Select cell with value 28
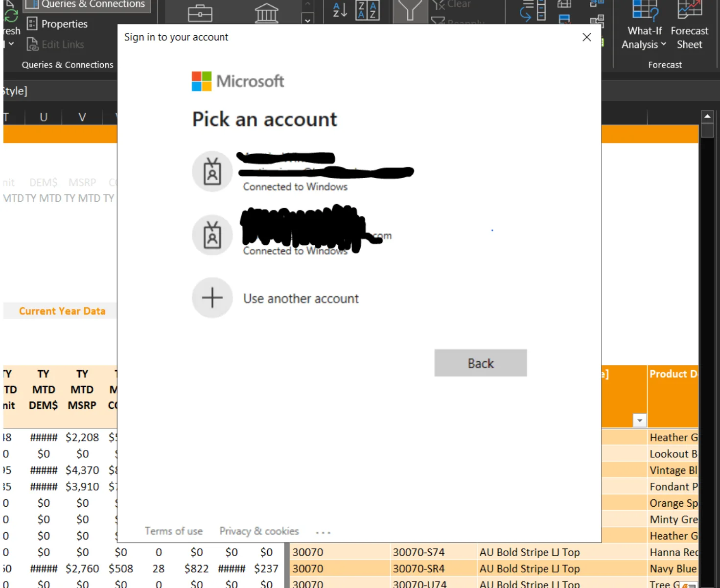Screen dimensions: 720x588 click(x=158, y=568)
